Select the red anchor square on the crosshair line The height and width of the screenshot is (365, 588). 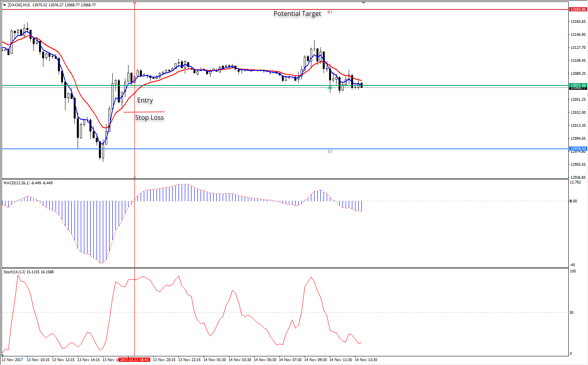[x=134, y=3]
